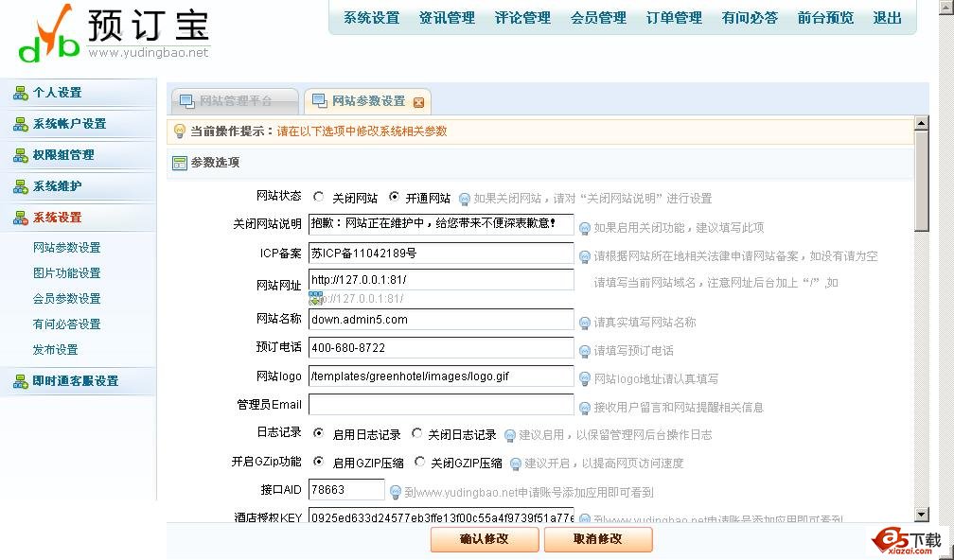Click the icon beside 即时通客服设置
This screenshot has width=954, height=560.
[21, 381]
